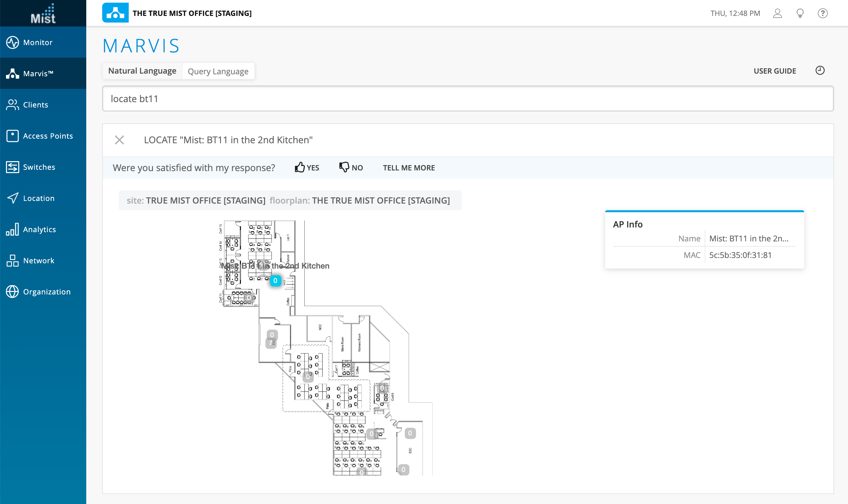Open the USER GUIDE link
This screenshot has height=504, width=848.
coord(775,71)
